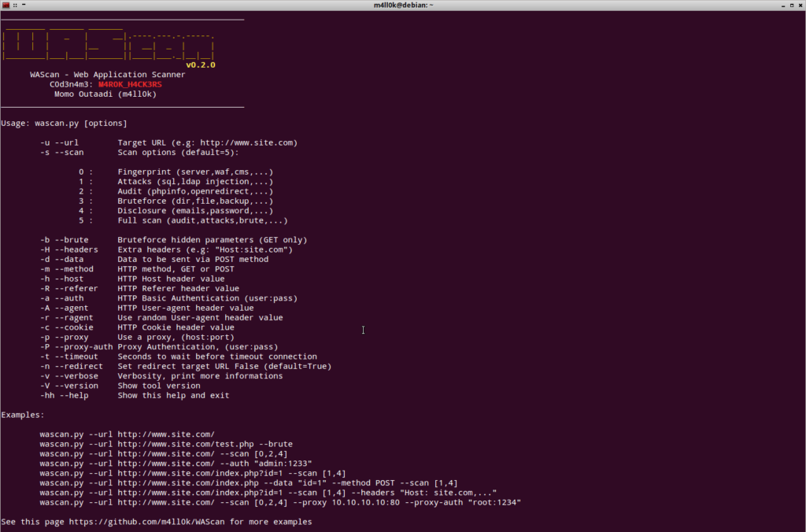The height and width of the screenshot is (532, 806).
Task: Click the '-P --proxy-auth' option flag
Action: point(76,347)
